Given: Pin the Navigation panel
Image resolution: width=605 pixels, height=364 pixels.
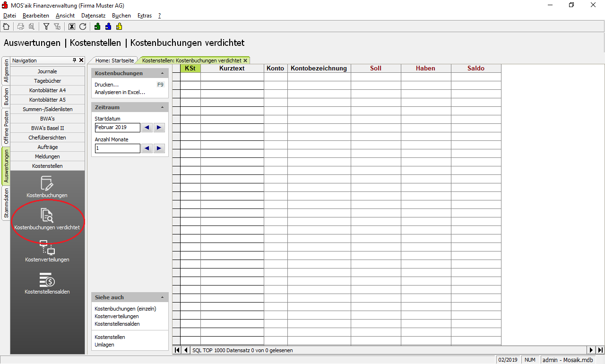Looking at the screenshot, I should (x=74, y=61).
